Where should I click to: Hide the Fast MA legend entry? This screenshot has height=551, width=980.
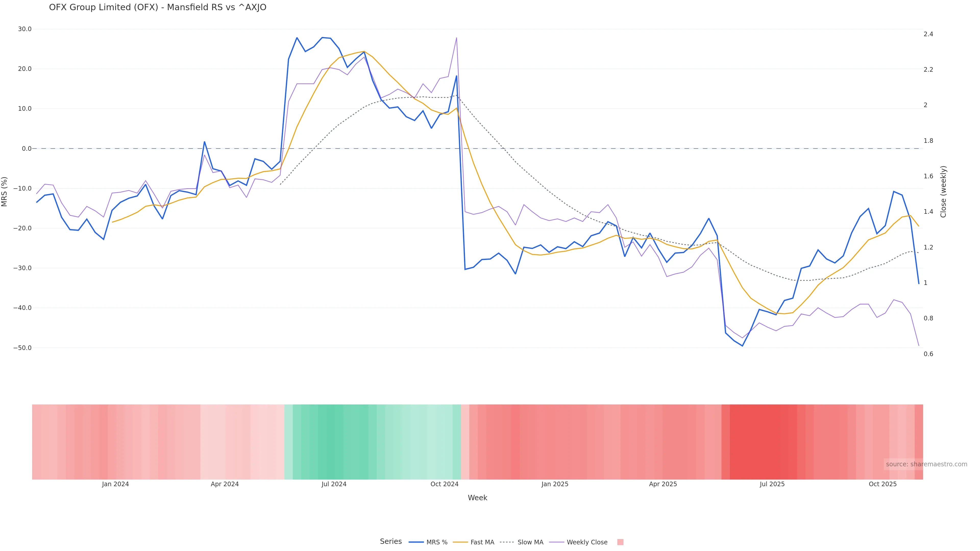coord(482,542)
